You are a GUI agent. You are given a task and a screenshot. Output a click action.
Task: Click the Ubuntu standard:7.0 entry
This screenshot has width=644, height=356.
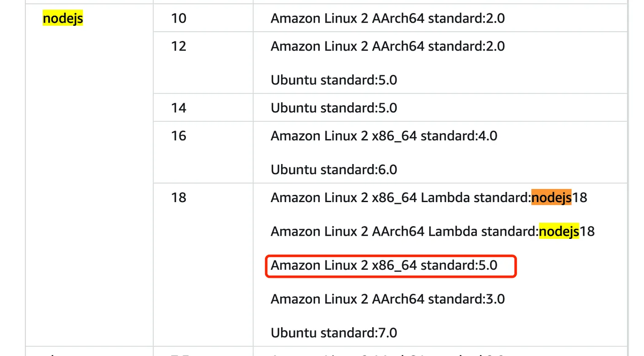[333, 333]
